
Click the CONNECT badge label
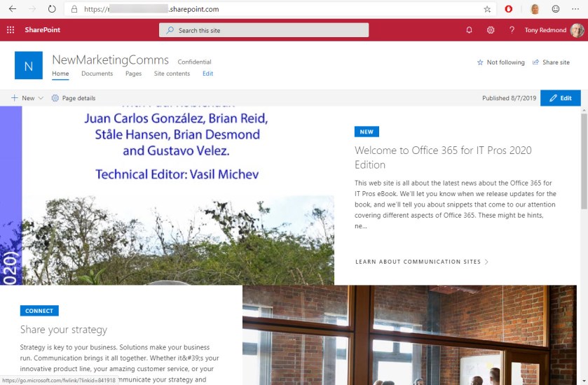(39, 311)
